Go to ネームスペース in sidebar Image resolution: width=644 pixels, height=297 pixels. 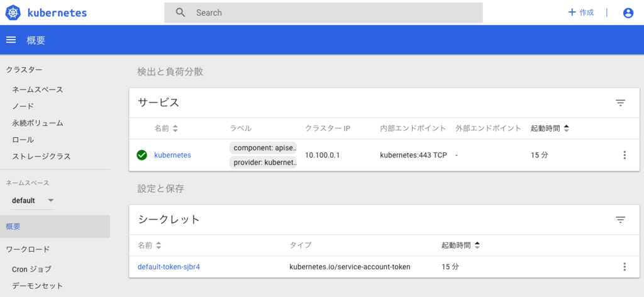tap(38, 89)
